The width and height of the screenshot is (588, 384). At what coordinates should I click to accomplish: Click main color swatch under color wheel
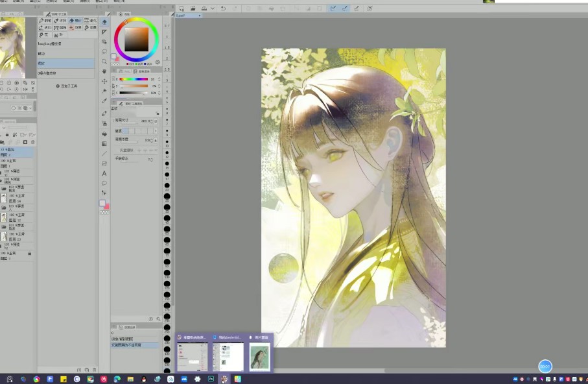pos(113,56)
